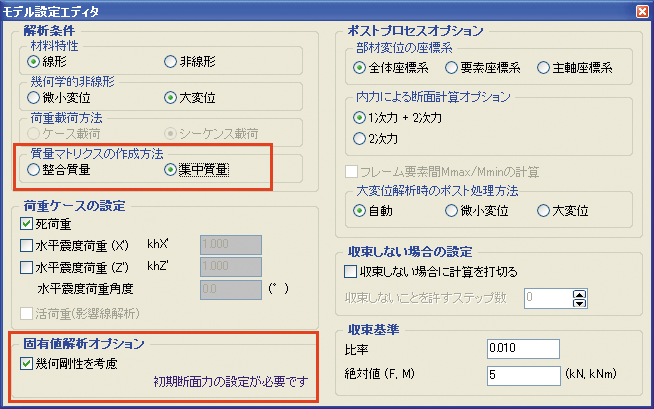Close the モデル設定エディタ dialog
Image resolution: width=654 pixels, height=409 pixels.
642,11
